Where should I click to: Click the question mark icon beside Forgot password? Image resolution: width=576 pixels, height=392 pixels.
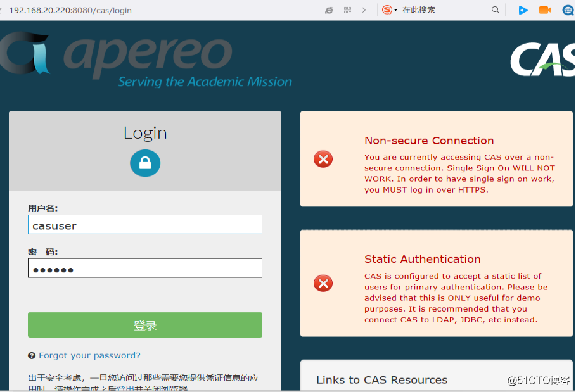tap(32, 355)
